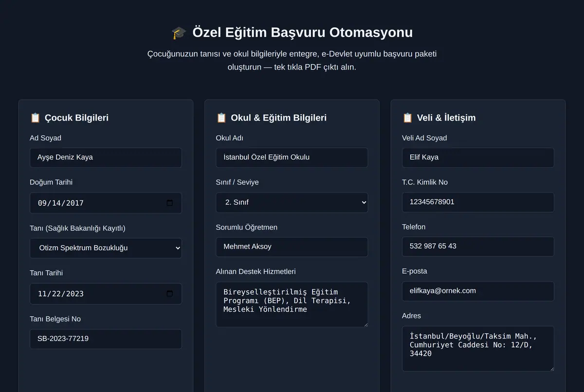Click the Okul Adı input field
The height and width of the screenshot is (392, 584).
(x=292, y=158)
